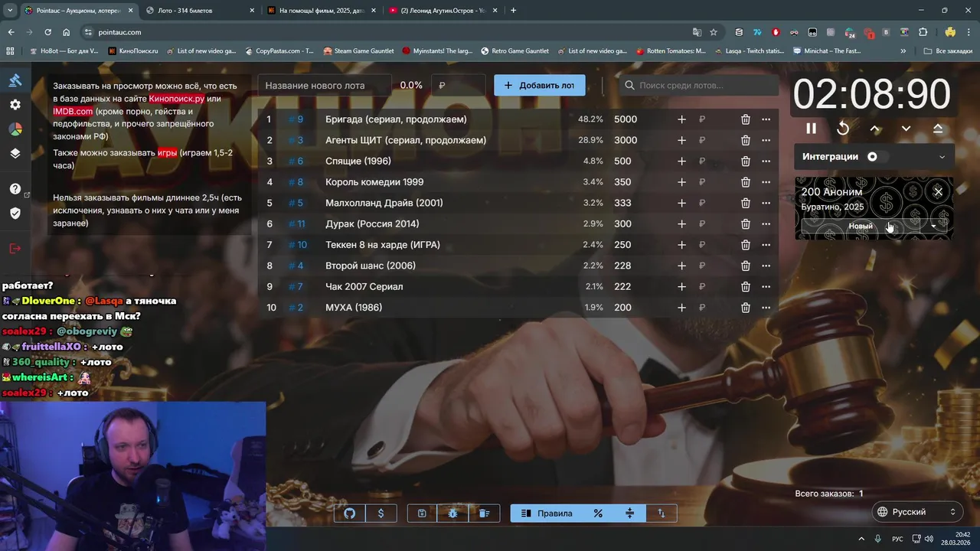Open the layers history icon in sidebar
The width and height of the screenshot is (980, 551).
(15, 153)
